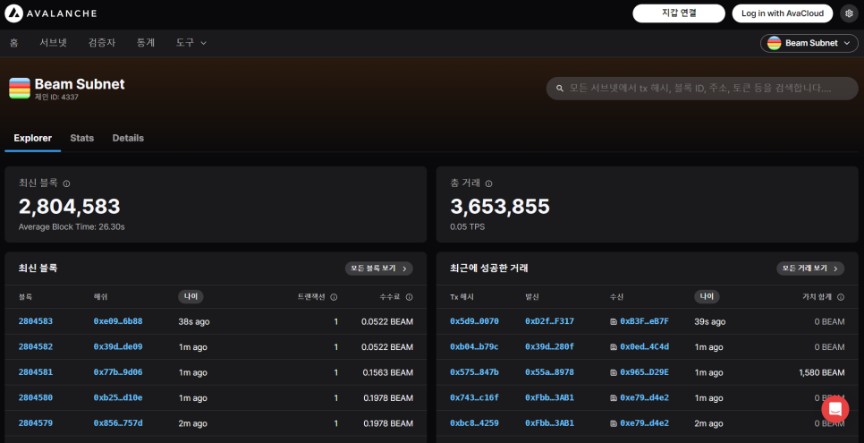Screen dimensions: 864x443
Task: Click the Beam Subnet logo icon beside the title
Action: pyautogui.click(x=20, y=88)
